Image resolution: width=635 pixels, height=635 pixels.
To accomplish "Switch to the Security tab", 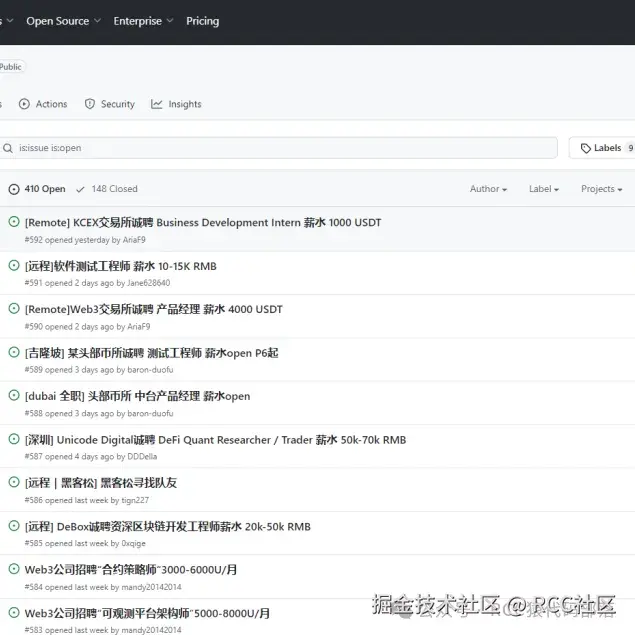I will click(x=109, y=104).
